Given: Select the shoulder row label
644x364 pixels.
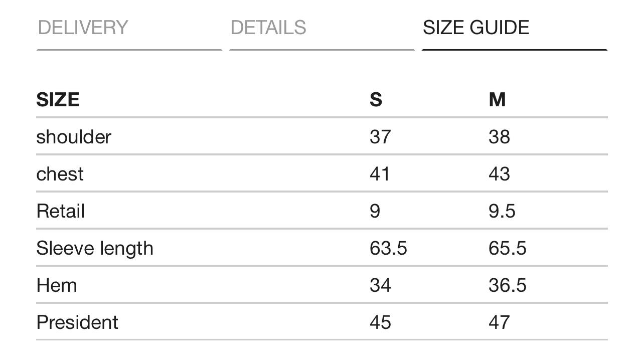Looking at the screenshot, I should click(x=74, y=137).
